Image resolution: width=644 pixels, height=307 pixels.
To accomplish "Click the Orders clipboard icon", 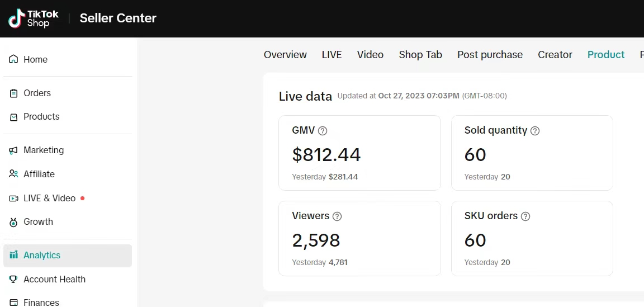I will [13, 93].
